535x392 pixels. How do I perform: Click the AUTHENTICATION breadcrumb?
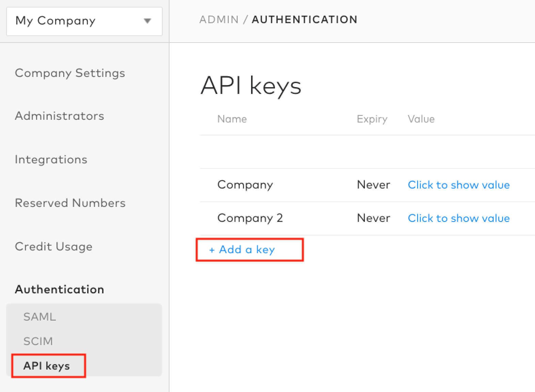pos(304,20)
